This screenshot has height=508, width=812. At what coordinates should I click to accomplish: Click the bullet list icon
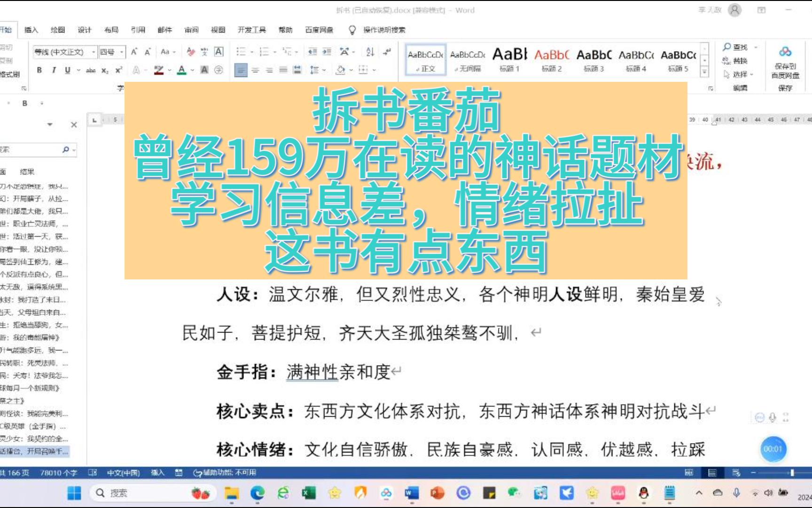241,52
